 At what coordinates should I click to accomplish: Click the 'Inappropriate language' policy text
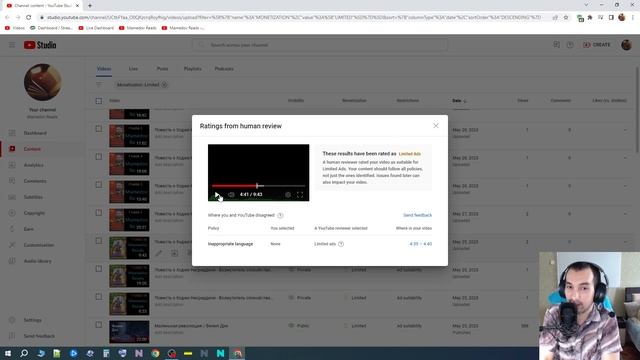(230, 244)
